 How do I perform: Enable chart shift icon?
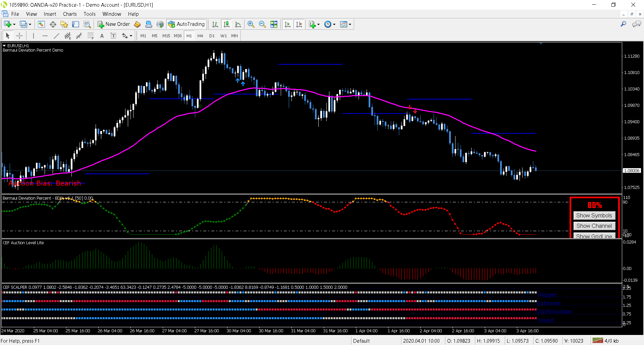tap(299, 24)
